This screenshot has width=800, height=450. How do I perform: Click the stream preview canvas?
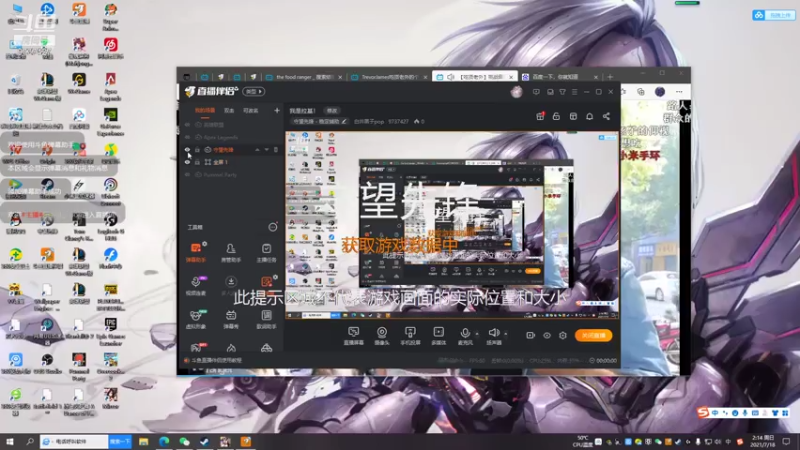point(452,225)
